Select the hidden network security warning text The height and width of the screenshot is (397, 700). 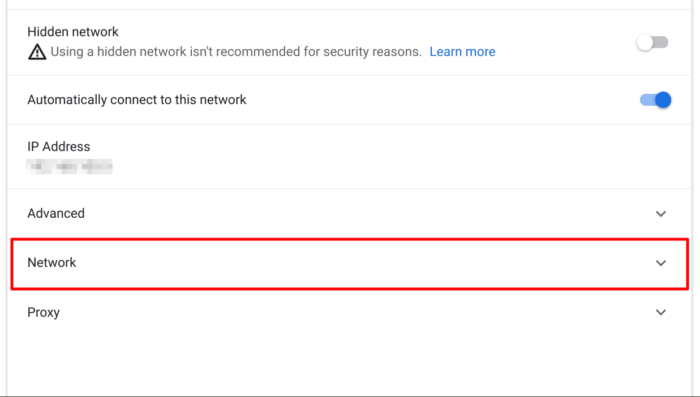[236, 52]
